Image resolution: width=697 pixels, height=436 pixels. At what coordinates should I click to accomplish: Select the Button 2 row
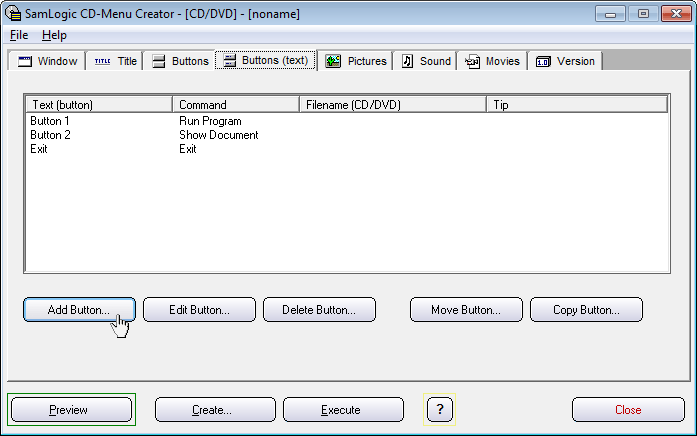(x=347, y=135)
